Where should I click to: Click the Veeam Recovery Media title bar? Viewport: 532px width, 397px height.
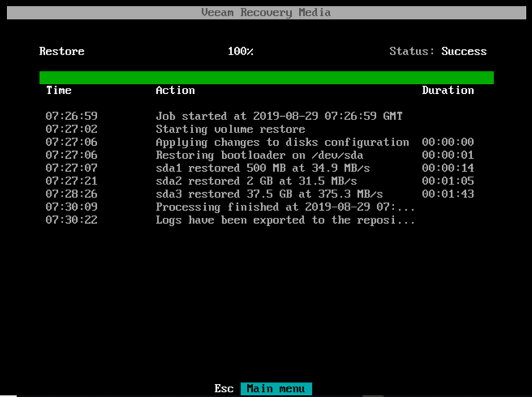point(266,12)
